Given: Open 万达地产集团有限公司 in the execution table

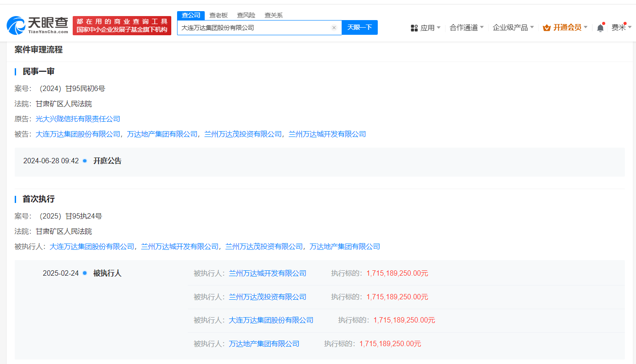Looking at the screenshot, I should click(264, 344).
